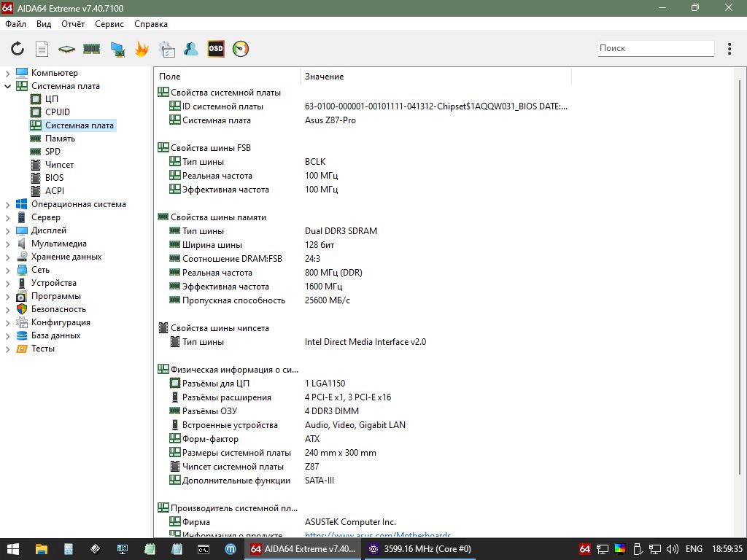
Task: Expand the Дисплей tree node
Action: click(x=7, y=231)
